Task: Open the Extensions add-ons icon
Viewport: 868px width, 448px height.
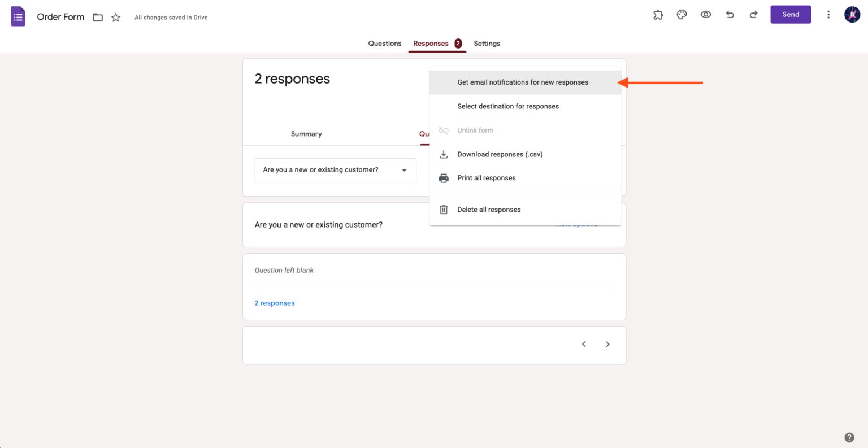Action: coord(658,15)
